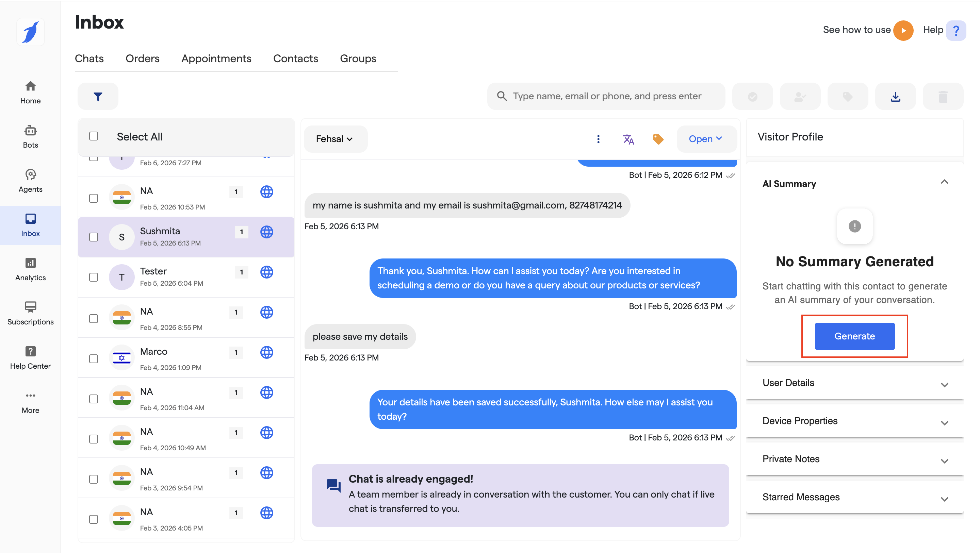
Task: Click the orange tag icon in chat header
Action: pos(658,139)
